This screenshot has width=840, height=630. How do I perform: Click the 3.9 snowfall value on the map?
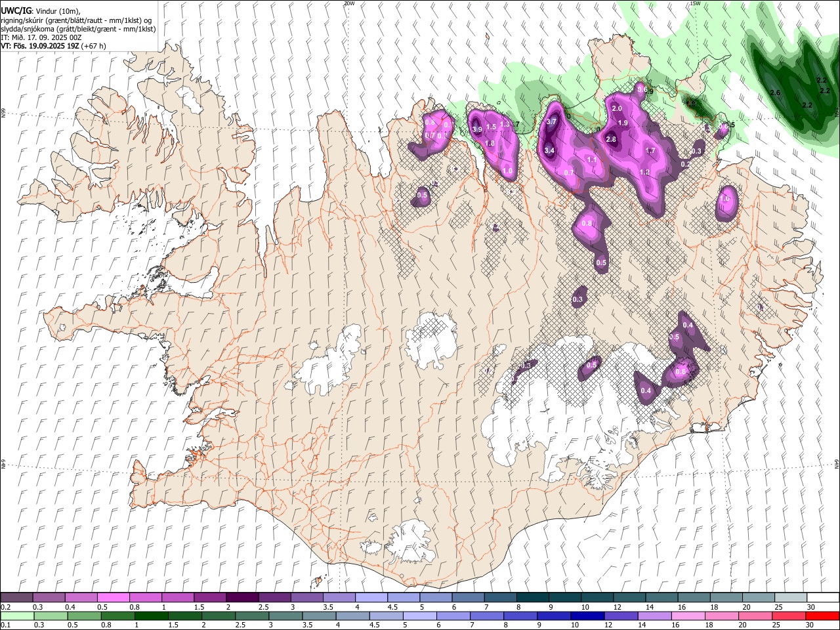[477, 130]
